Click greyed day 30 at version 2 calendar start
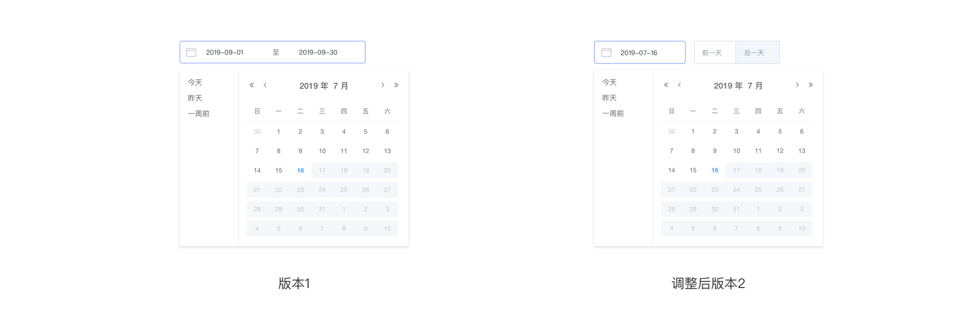Viewport: 980px width, 335px height. coord(671,132)
